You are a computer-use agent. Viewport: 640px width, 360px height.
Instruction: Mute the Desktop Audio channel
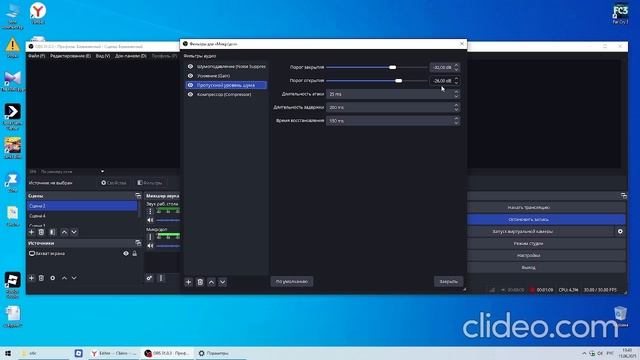(x=150, y=220)
